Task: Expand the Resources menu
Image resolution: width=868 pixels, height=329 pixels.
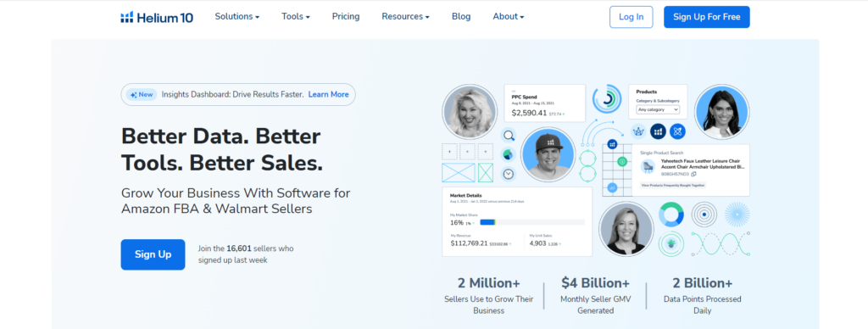Action: click(x=405, y=17)
